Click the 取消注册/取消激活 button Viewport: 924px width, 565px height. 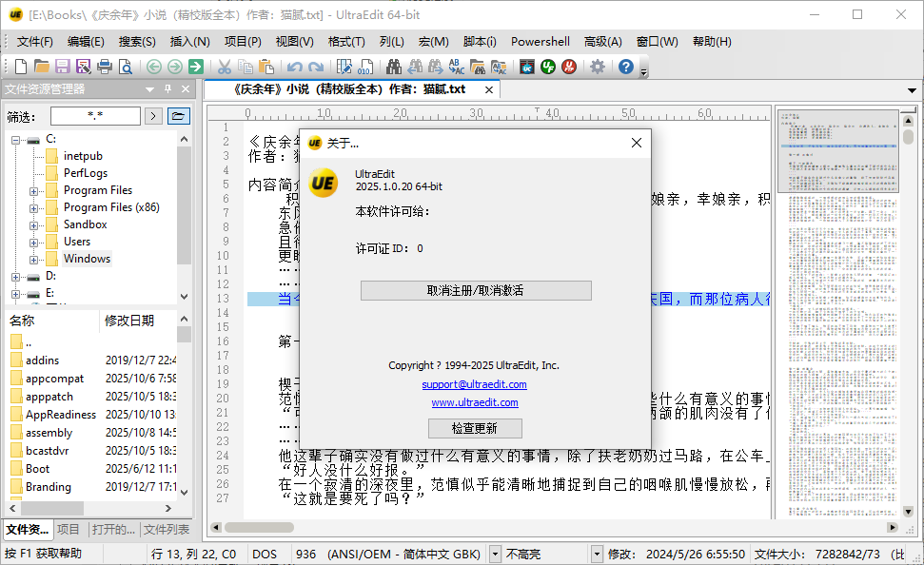(x=474, y=291)
